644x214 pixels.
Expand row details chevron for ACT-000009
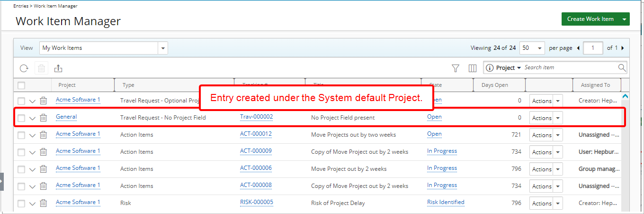[x=32, y=152]
